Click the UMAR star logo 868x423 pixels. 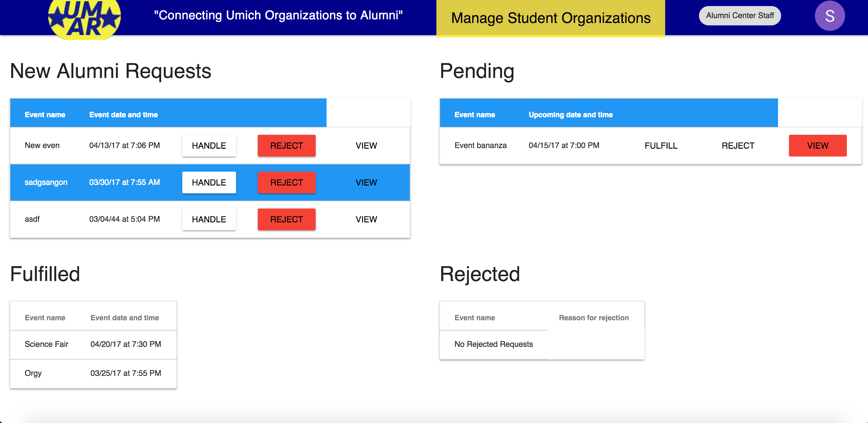click(x=84, y=18)
